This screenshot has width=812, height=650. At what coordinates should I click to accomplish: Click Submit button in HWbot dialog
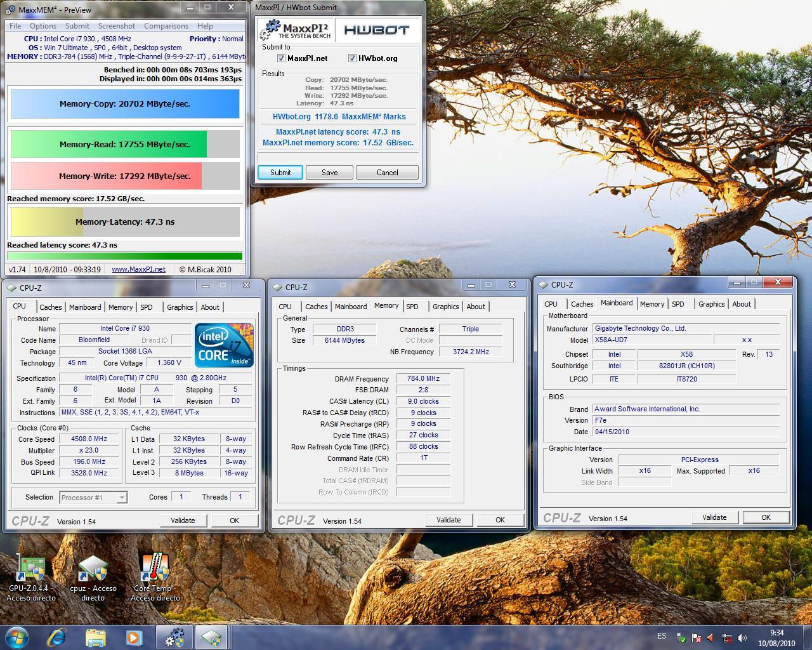280,173
